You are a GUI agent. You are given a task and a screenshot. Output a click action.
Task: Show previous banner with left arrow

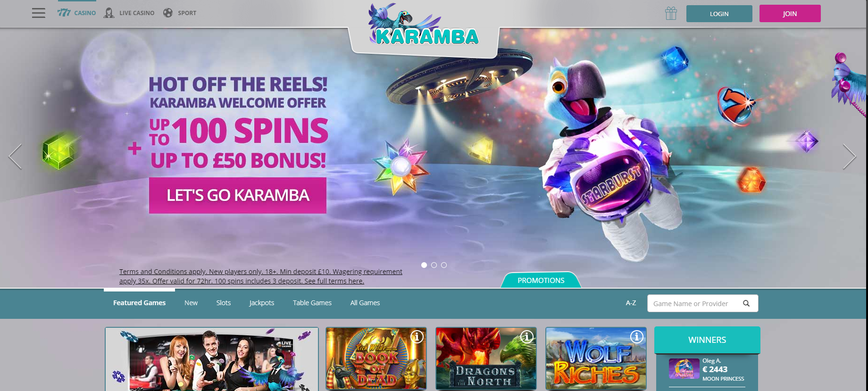15,156
